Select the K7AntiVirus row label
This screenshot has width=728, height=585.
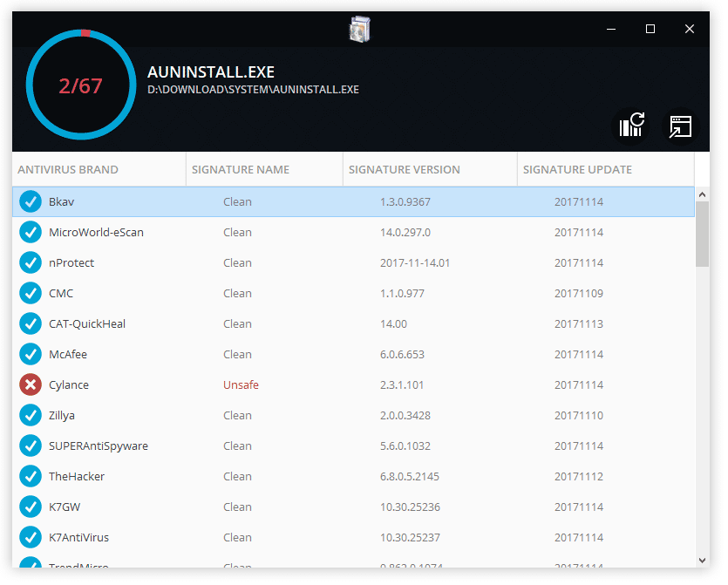click(79, 538)
